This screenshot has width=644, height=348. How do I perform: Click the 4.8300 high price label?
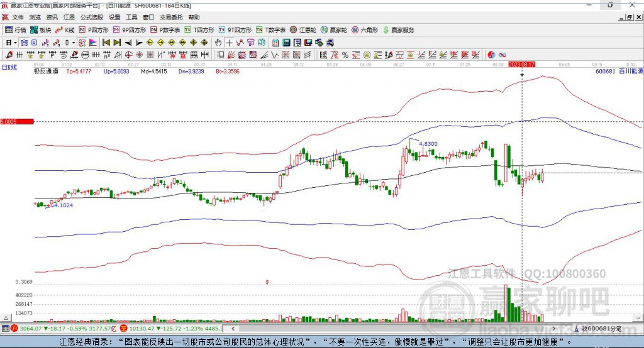(428, 144)
